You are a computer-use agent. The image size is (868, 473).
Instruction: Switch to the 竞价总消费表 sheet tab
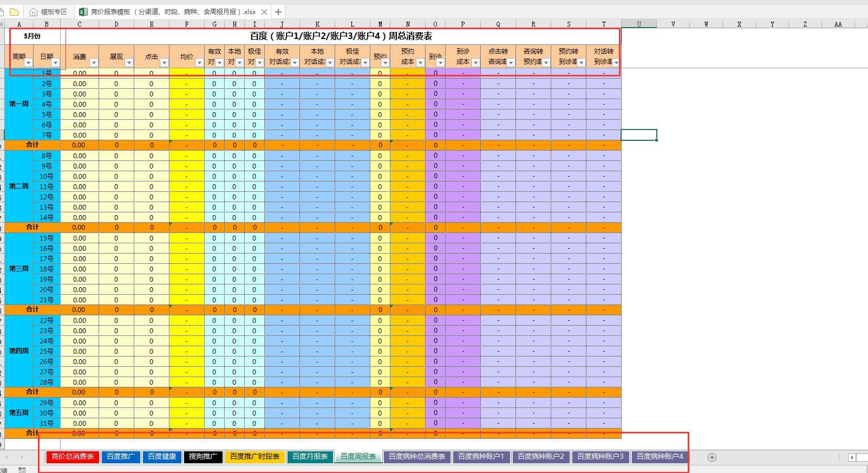[x=73, y=457]
